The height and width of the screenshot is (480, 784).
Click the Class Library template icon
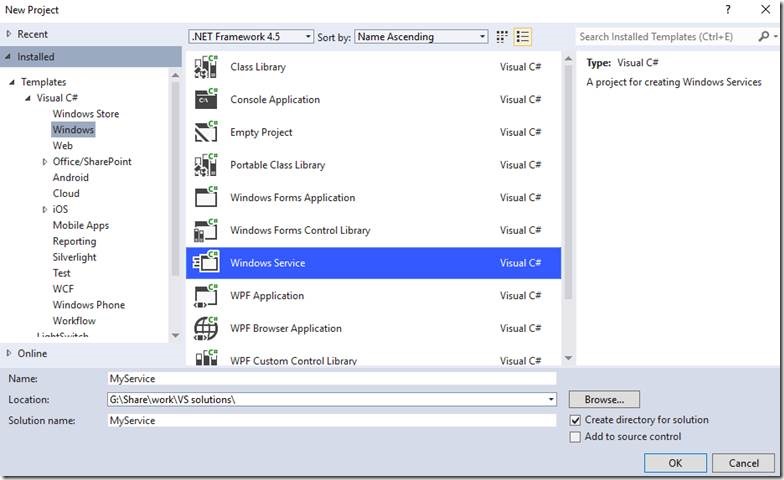tap(206, 67)
